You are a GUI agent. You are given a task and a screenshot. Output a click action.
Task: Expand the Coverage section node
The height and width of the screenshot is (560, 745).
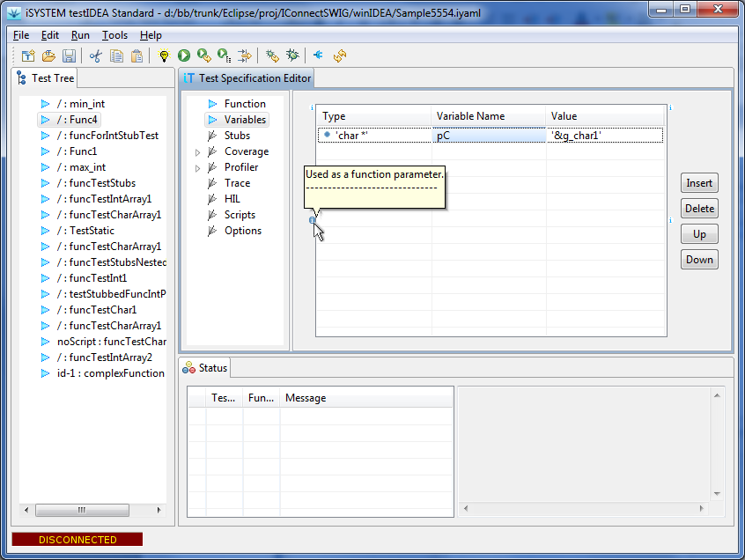coord(197,152)
